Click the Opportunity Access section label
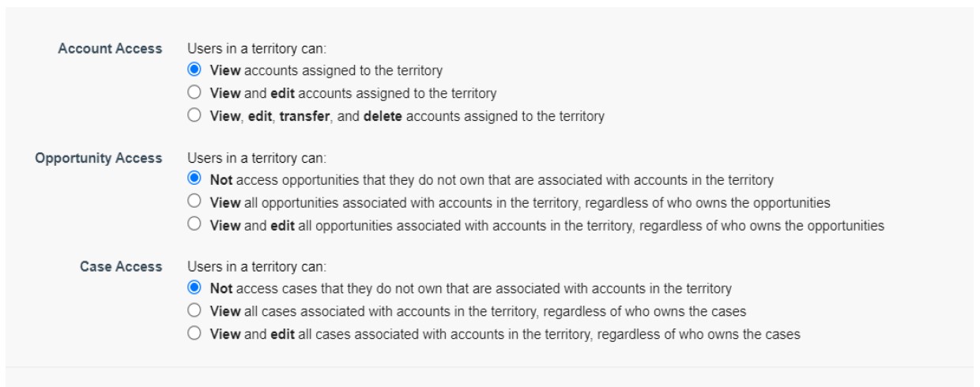The height and width of the screenshot is (387, 980). (x=98, y=158)
